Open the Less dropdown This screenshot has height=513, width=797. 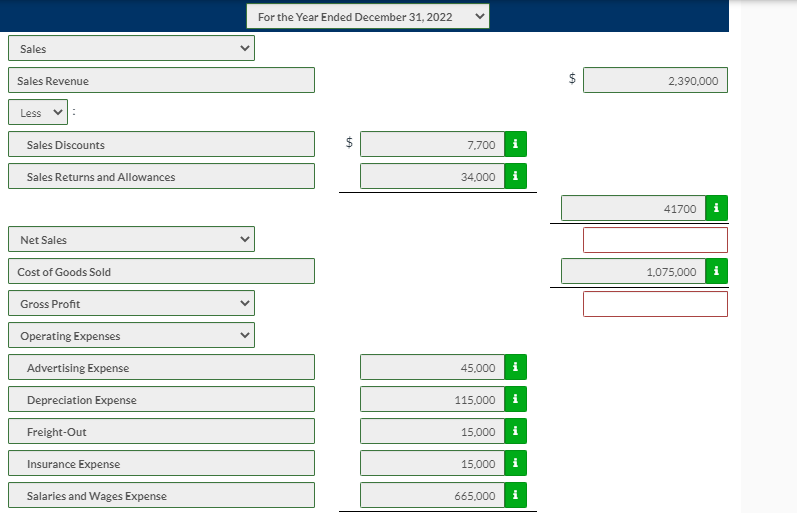click(38, 112)
